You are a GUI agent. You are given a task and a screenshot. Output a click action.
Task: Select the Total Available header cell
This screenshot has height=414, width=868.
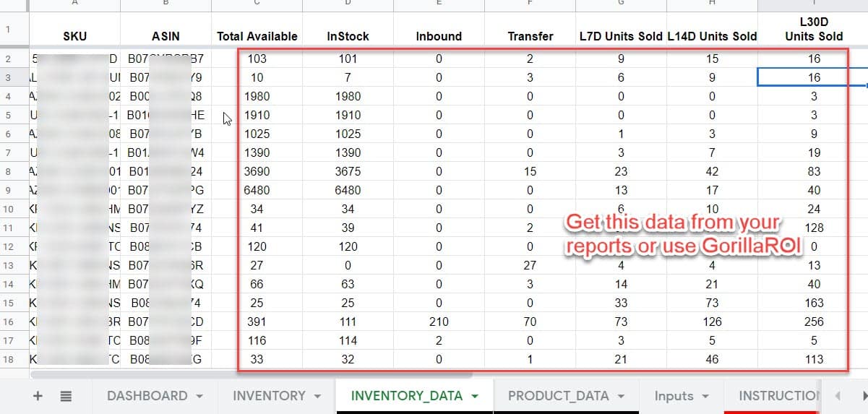[257, 36]
